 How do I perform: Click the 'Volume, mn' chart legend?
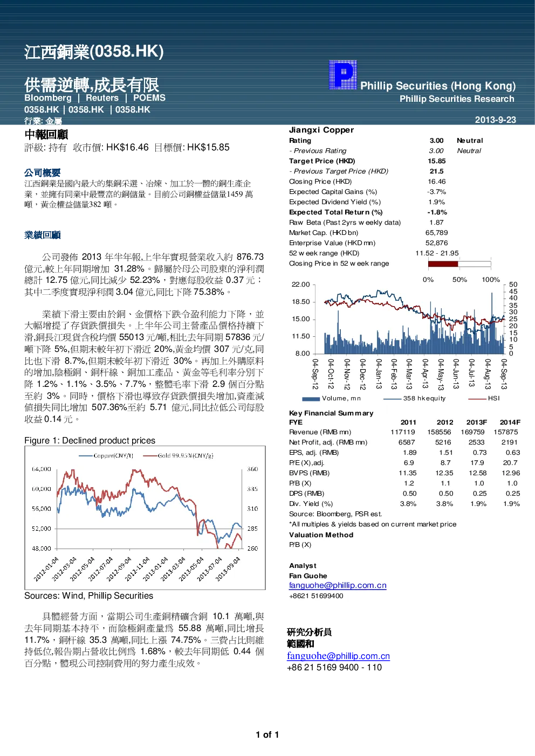pyautogui.click(x=331, y=398)
